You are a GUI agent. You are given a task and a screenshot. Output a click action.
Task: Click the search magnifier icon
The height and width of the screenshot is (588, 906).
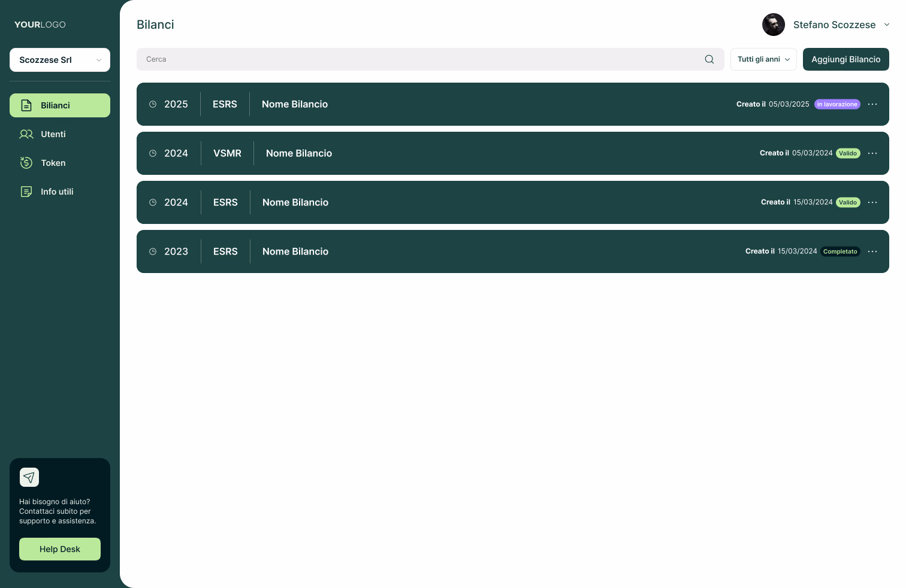(x=709, y=59)
